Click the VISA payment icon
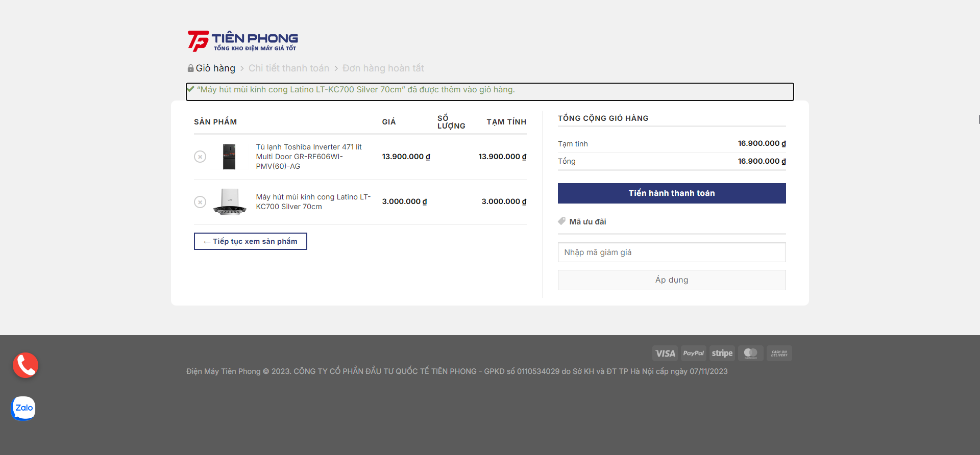Screen dimensions: 980x455 pos(665,353)
